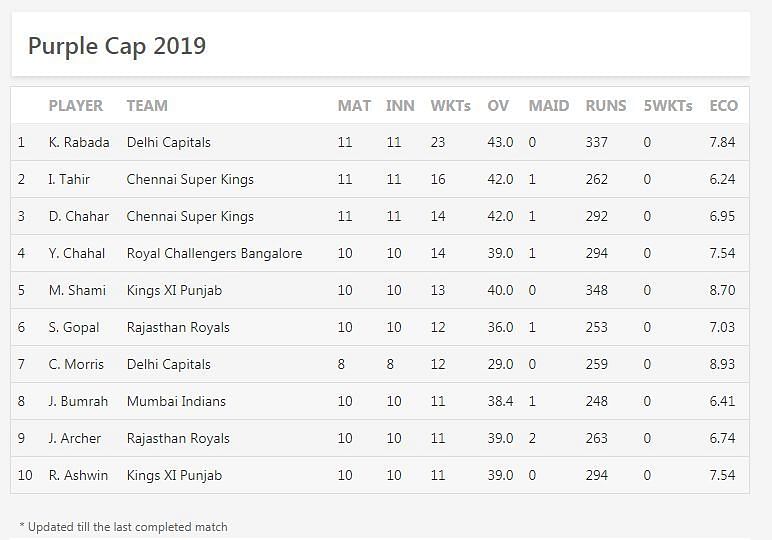Screen dimensions: 772x540
Task: Click the TEAM column header
Action: [147, 105]
